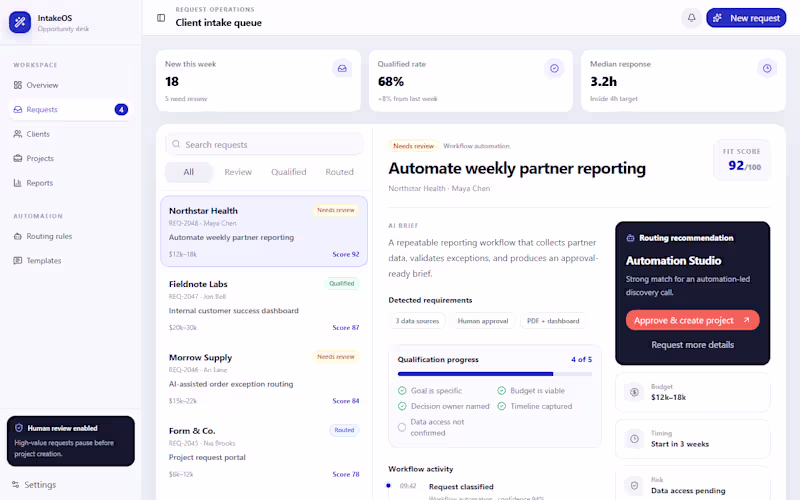Click the clock icon on Median response card
Screen dimensions: 800x500
coord(767,68)
